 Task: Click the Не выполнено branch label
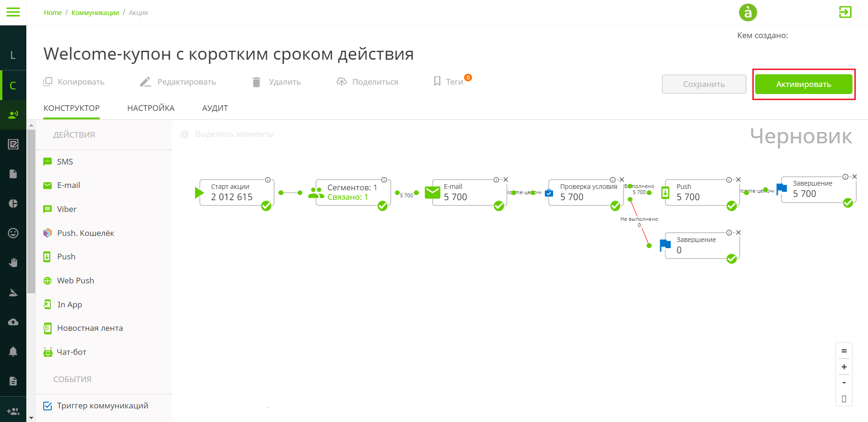tap(639, 219)
